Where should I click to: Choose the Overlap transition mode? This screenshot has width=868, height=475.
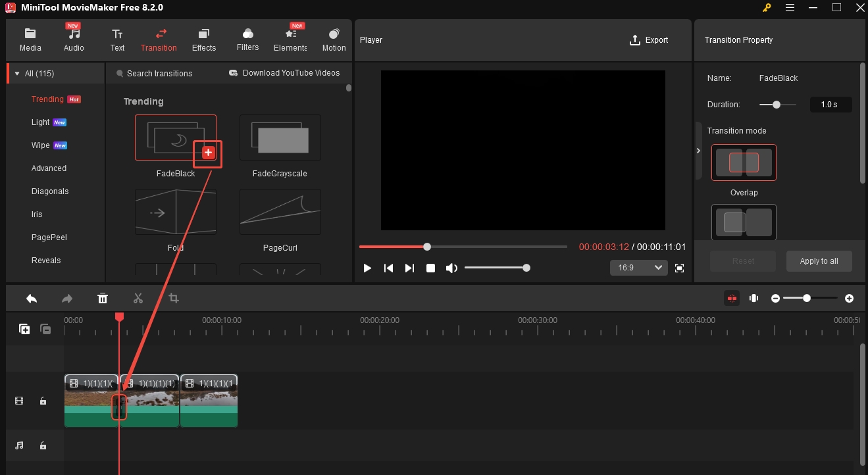(744, 162)
